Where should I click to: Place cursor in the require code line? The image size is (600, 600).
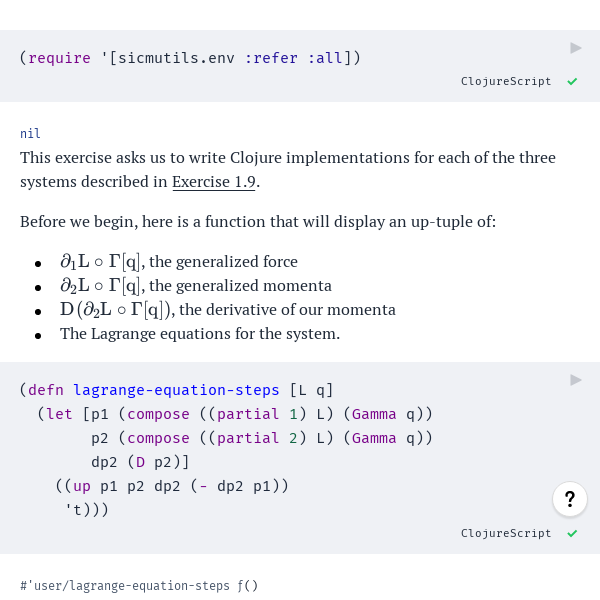click(x=190, y=58)
